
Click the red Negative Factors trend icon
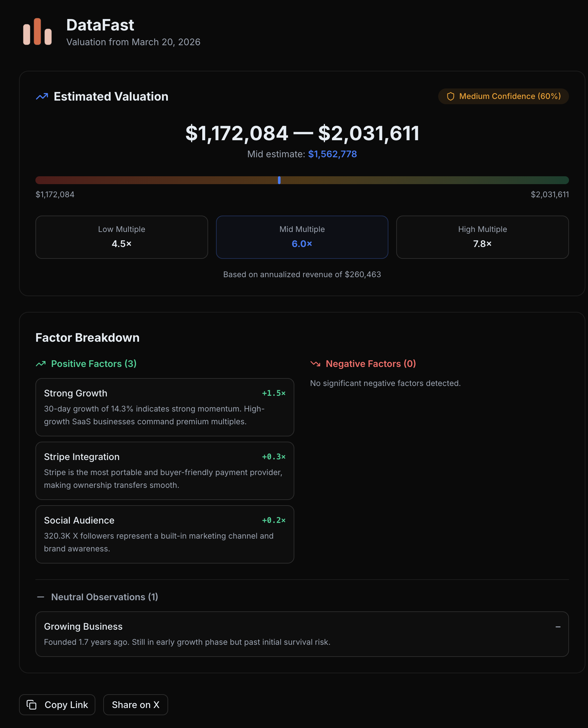(315, 364)
